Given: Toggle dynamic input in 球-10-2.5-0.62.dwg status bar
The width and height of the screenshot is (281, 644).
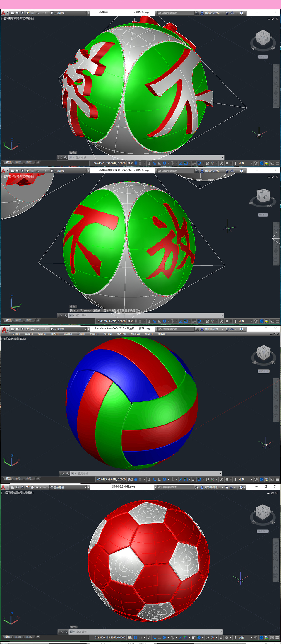Looking at the screenshot, I should click(154, 638).
